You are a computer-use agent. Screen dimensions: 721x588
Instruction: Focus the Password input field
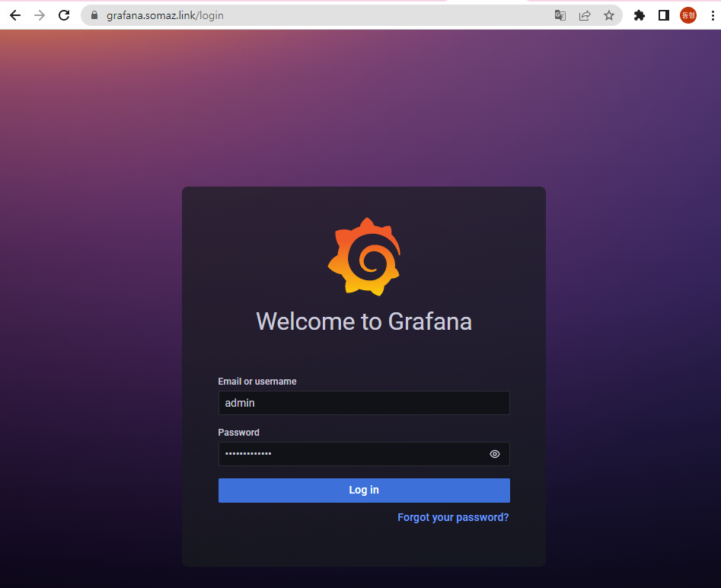tap(364, 454)
